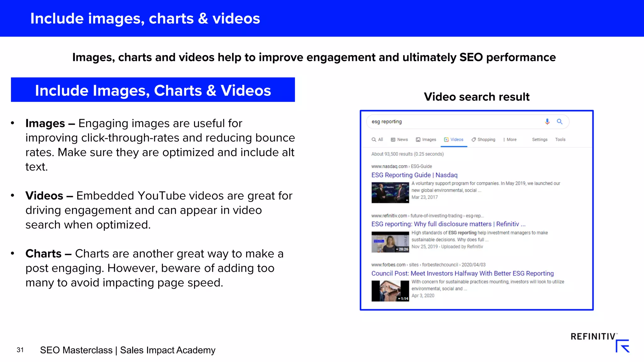Click the blue magnifier search icon
Image resolution: width=644 pixels, height=362 pixels.
560,121
